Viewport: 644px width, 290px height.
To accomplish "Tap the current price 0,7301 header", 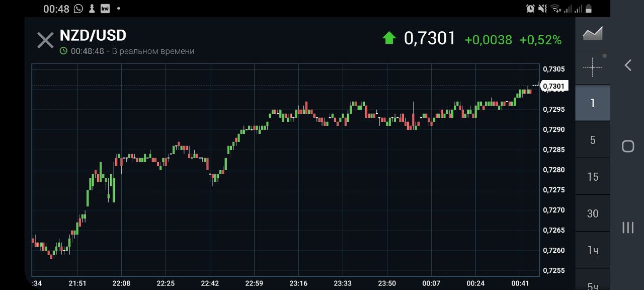I will pyautogui.click(x=430, y=39).
